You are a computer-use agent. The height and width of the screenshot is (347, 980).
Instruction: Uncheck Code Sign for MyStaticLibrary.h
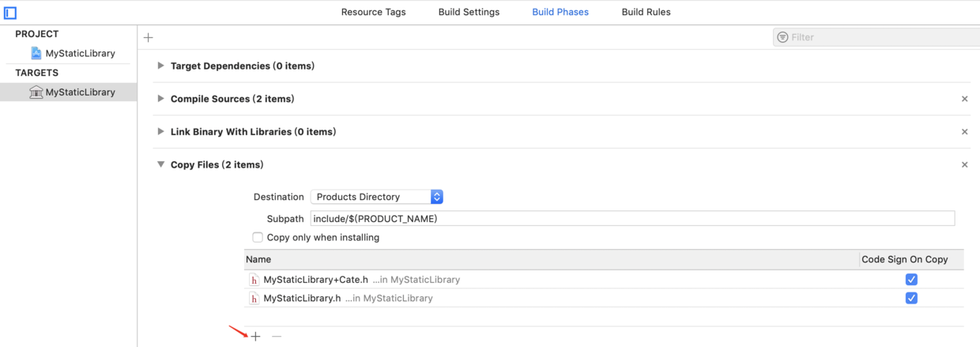(911, 298)
